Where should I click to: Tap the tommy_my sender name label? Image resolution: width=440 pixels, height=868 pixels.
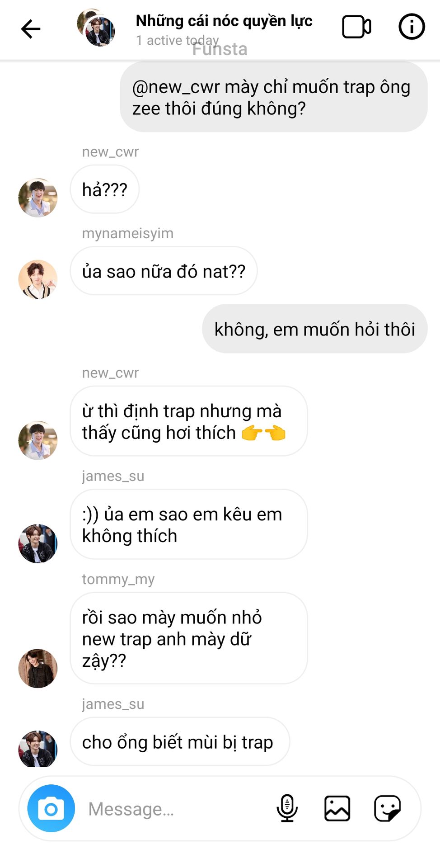click(118, 579)
